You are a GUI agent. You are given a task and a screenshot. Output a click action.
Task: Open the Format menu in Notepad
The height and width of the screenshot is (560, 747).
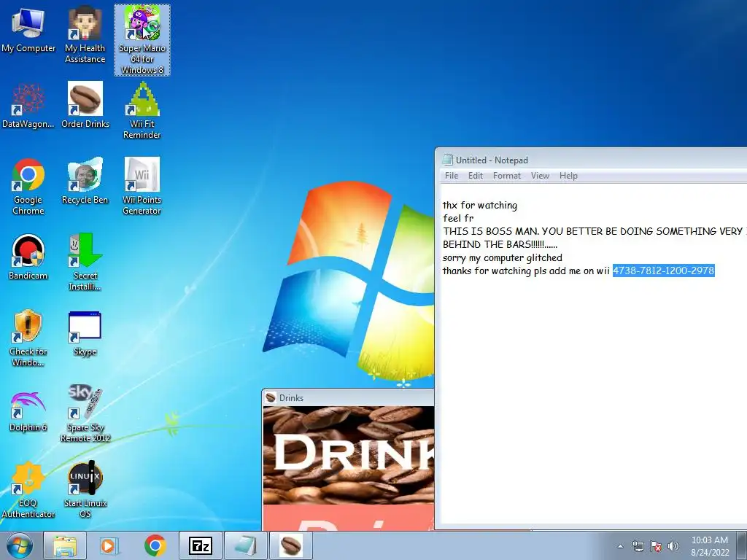tap(507, 176)
